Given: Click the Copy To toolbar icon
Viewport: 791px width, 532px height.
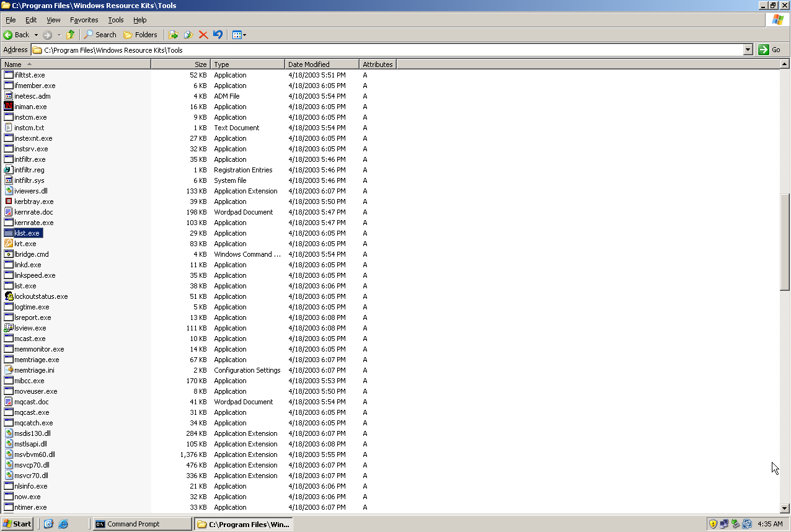Looking at the screenshot, I should (x=188, y=35).
